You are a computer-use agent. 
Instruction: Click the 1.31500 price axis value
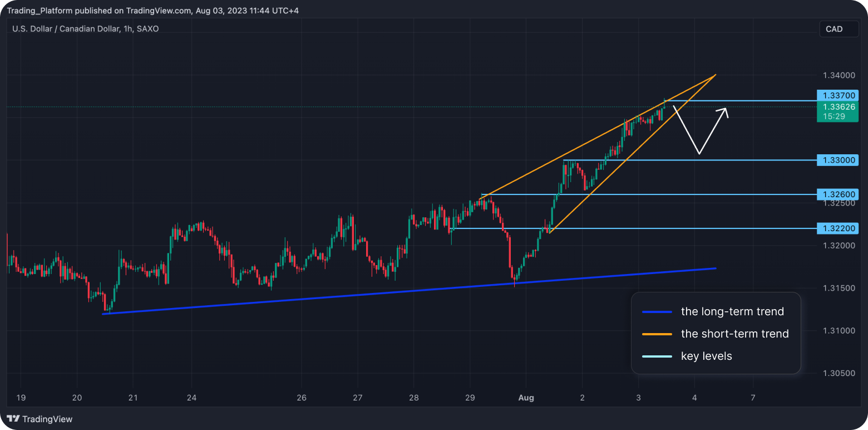click(x=839, y=288)
